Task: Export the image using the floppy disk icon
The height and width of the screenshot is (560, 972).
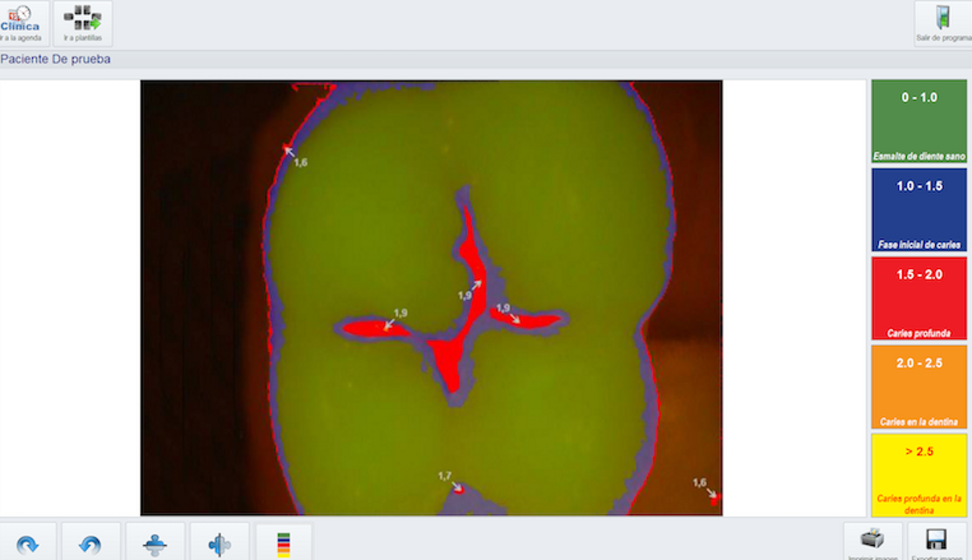Action: 936,541
